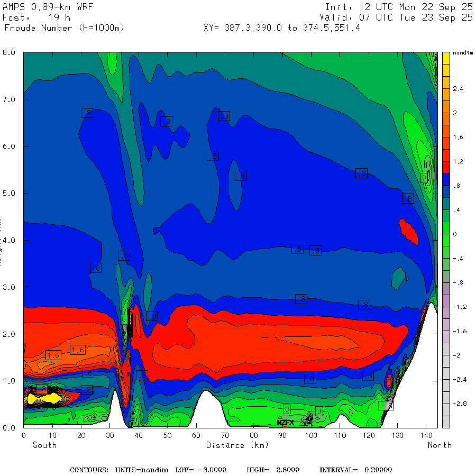Click the -.8 colorbar value label

(x=458, y=282)
